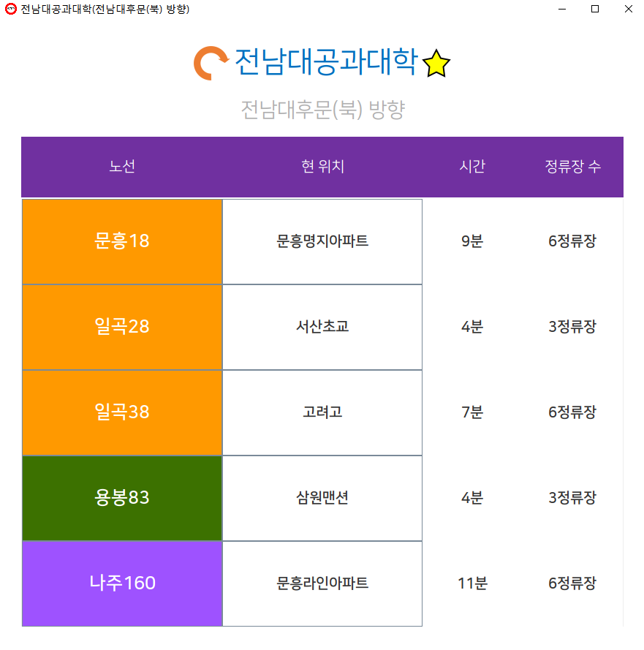Click the 현 위치 column header
Image resolution: width=644 pixels, height=650 pixels.
322,166
